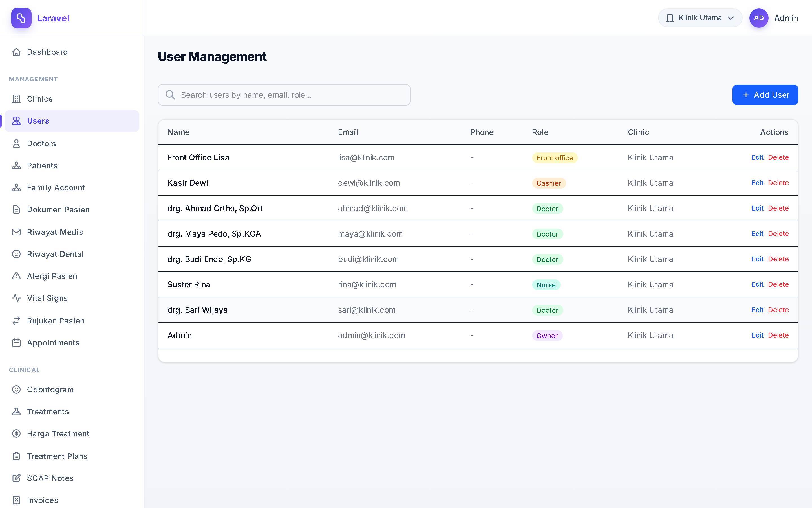Click the Add User button
The height and width of the screenshot is (508, 812).
pyautogui.click(x=765, y=95)
